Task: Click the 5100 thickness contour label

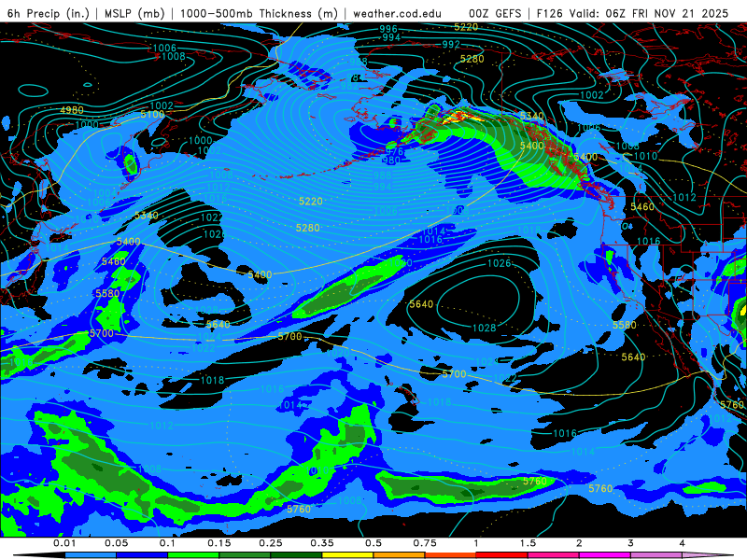Action: pos(152,114)
